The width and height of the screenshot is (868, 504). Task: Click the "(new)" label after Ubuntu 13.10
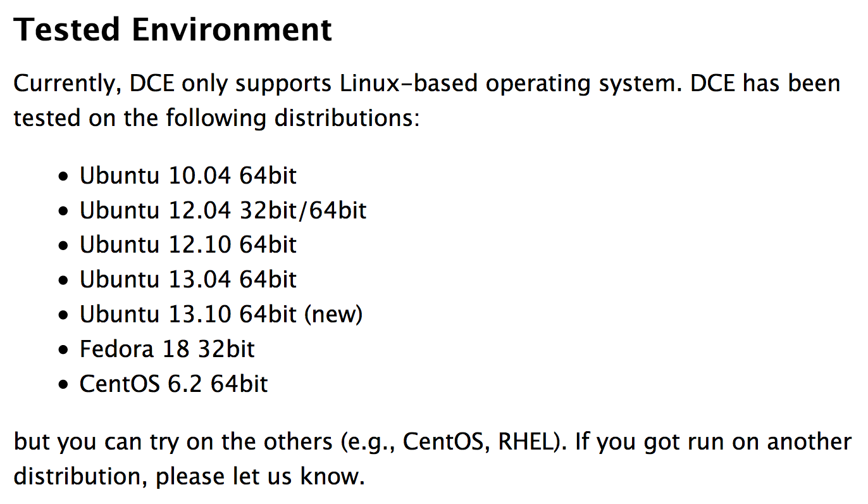point(333,315)
